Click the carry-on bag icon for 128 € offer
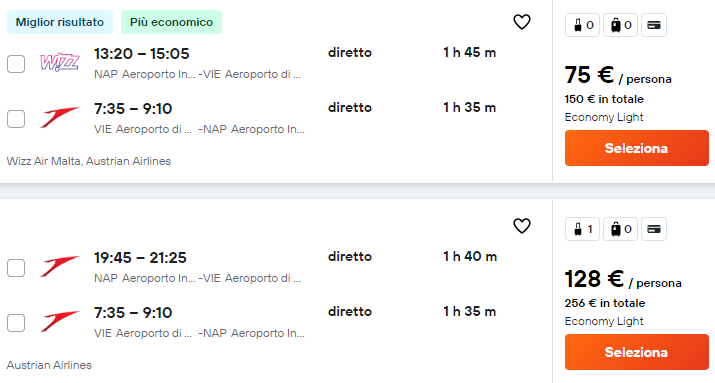Screen dimensions: 715x383 pos(582,229)
